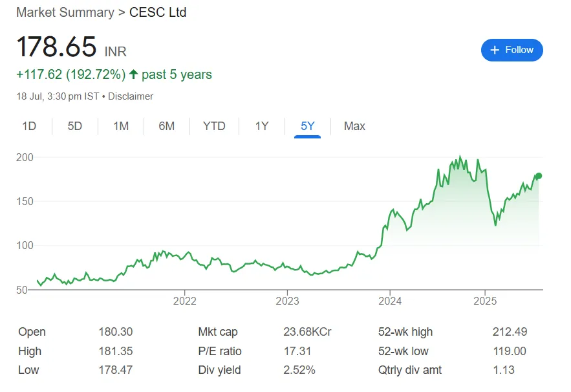Click the Low value 178.47

(x=116, y=370)
